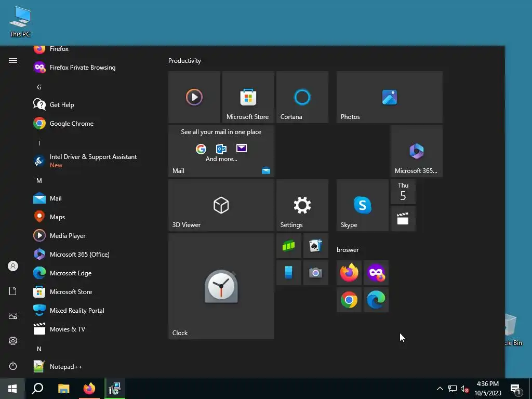Click the letter M section header

39,180
